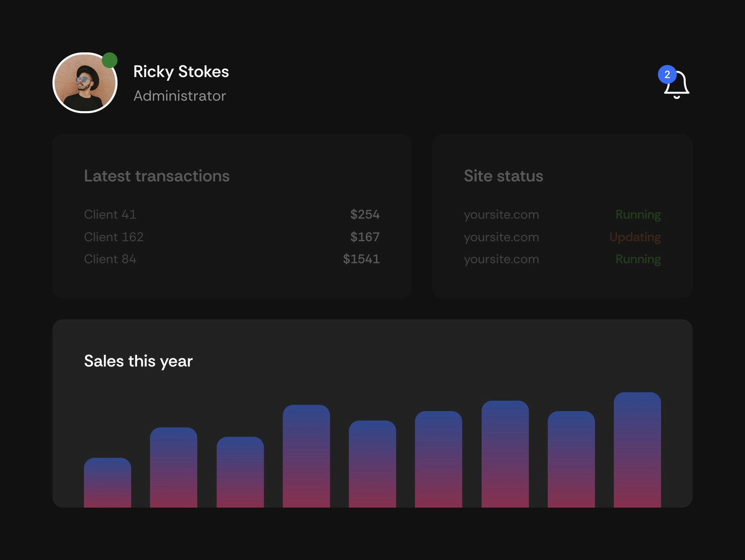Image resolution: width=745 pixels, height=560 pixels.
Task: Click the first sales chart bar
Action: (x=107, y=484)
